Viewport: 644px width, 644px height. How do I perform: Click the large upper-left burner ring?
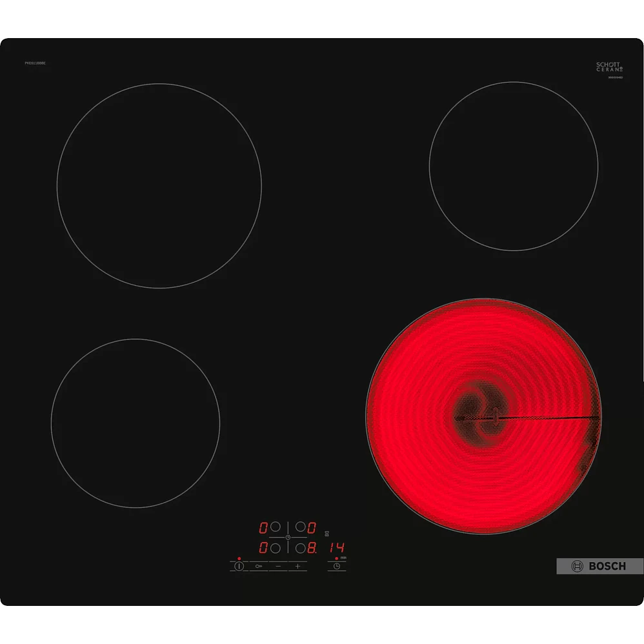159,186
